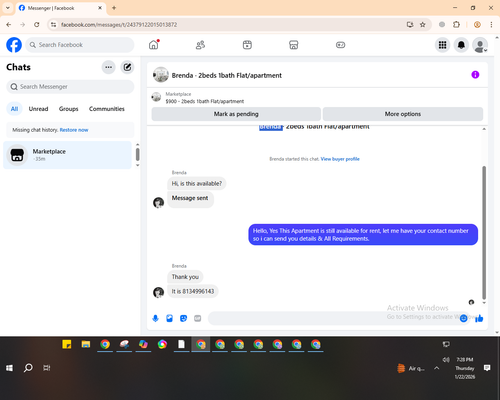Click the Marketplace listing thumbnail in header bar
Viewport: 500px width, 400px height.
pos(156,97)
